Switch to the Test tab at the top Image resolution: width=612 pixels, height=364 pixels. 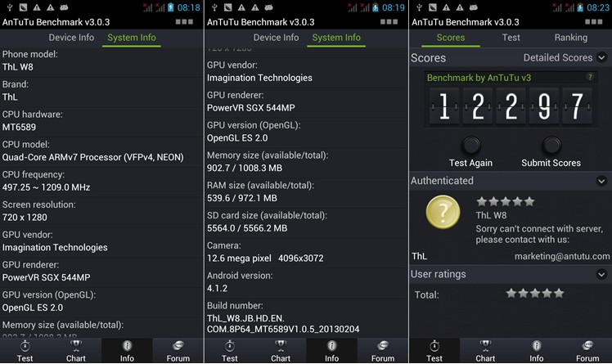point(511,38)
